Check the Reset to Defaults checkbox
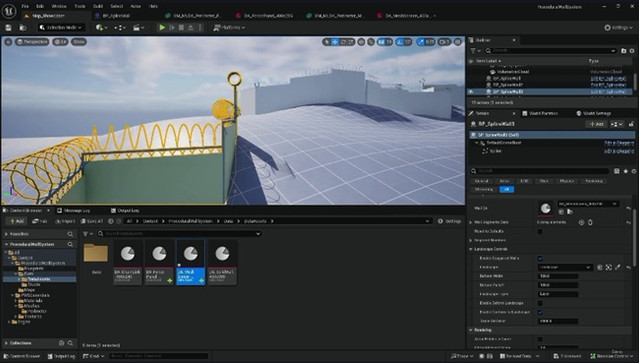The height and width of the screenshot is (363, 639). click(540, 231)
